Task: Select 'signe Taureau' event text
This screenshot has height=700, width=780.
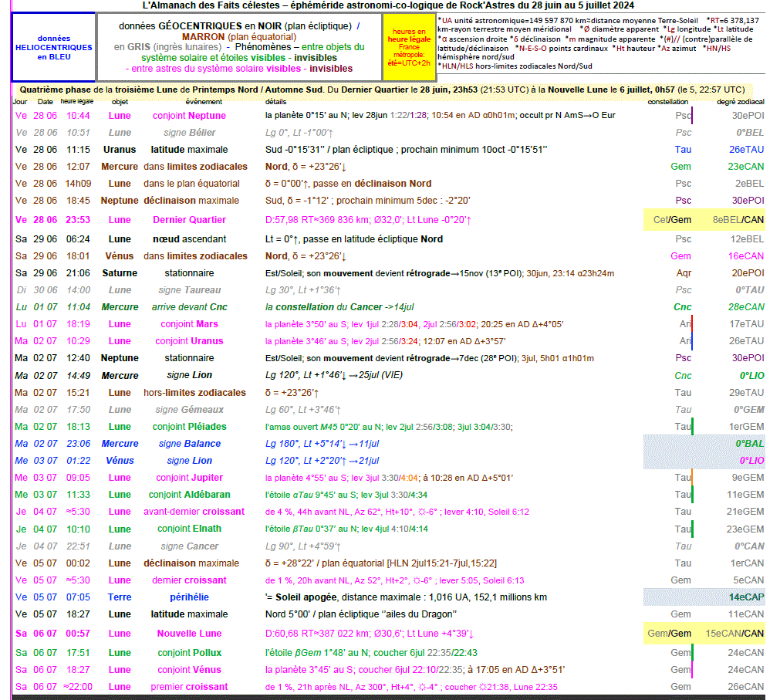Action: [x=190, y=290]
